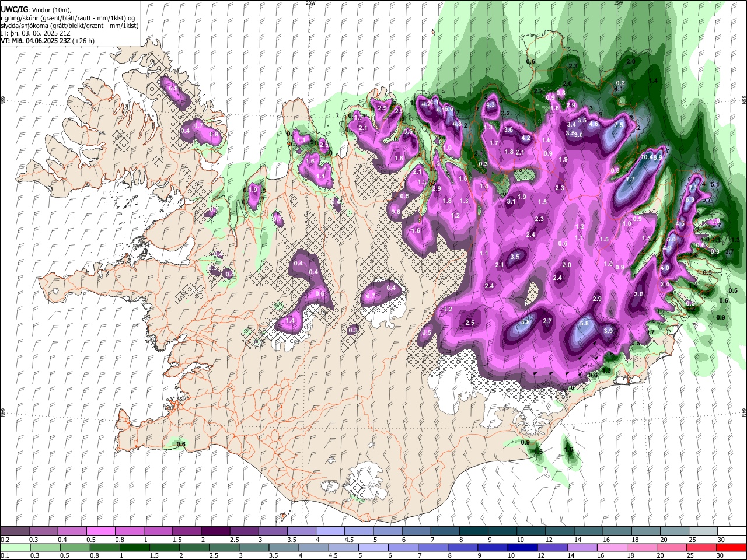Viewport: 747px width, 560px height.
Task: Click the 6.3 value in the Eastfjords
Action: (x=690, y=199)
